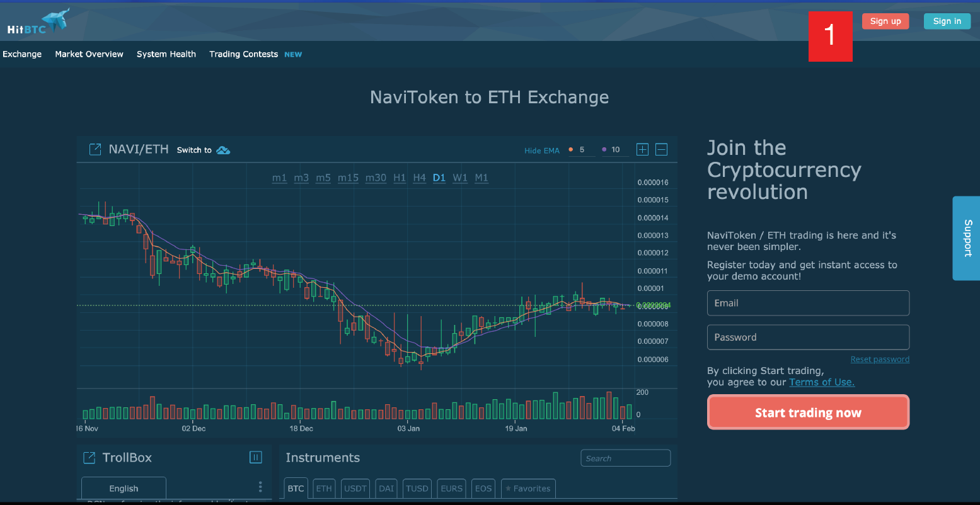The height and width of the screenshot is (505, 980).
Task: Follow the Reset password link
Action: (880, 360)
